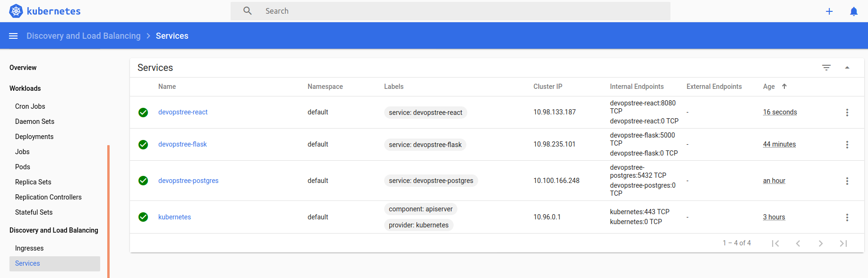This screenshot has height=278, width=868.
Task: Click cluster IP 10.98.133.187
Action: pyautogui.click(x=555, y=112)
